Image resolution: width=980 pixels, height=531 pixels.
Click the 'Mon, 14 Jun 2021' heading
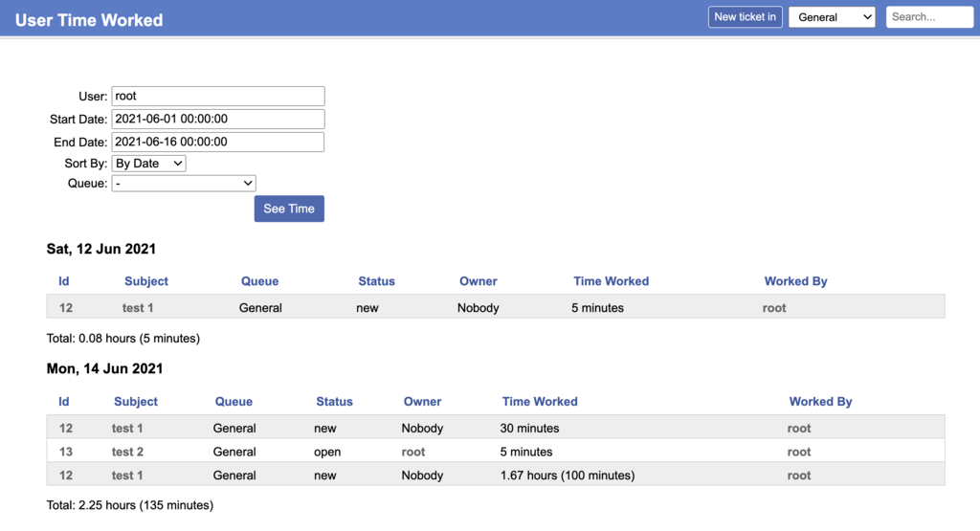click(x=104, y=368)
